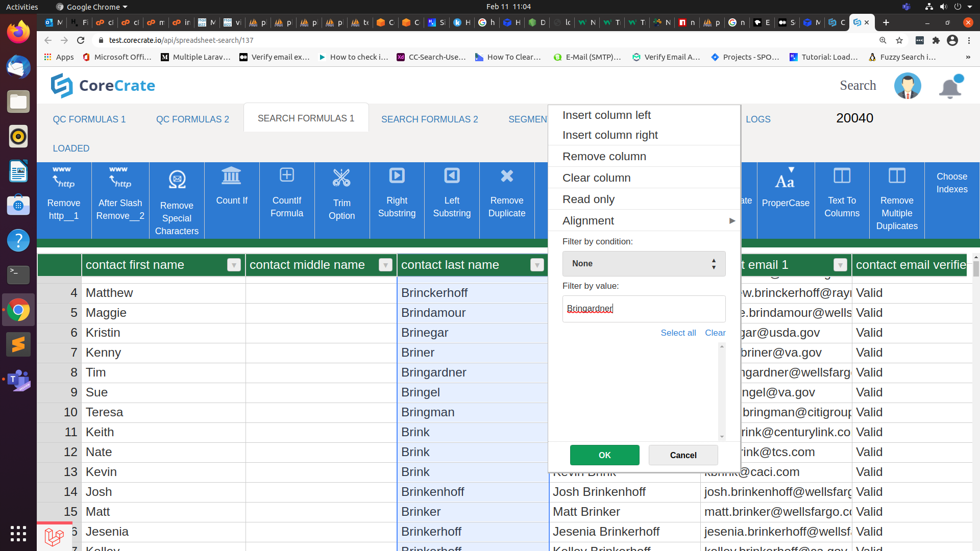Choose Insert column left
Viewport: 980px width, 551px height.
click(644, 115)
